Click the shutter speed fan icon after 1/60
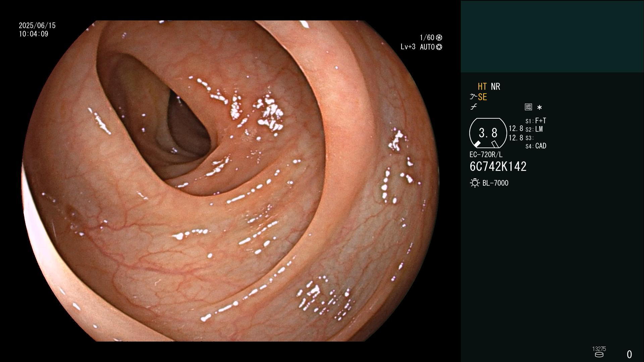This screenshot has width=644, height=362. click(439, 38)
